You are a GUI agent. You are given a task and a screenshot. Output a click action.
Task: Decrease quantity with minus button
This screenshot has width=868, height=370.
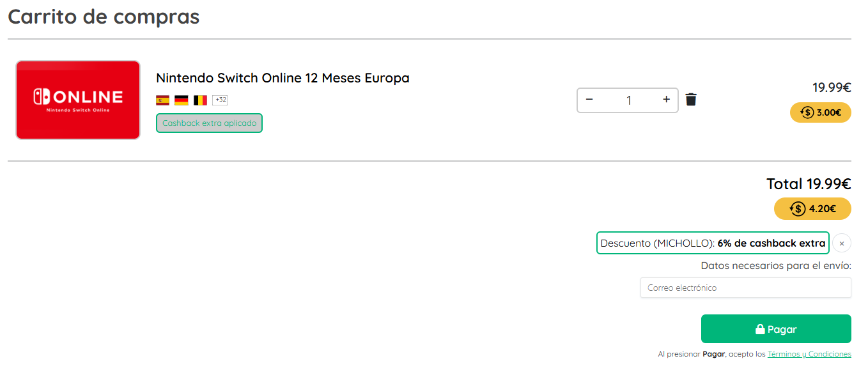click(x=589, y=100)
